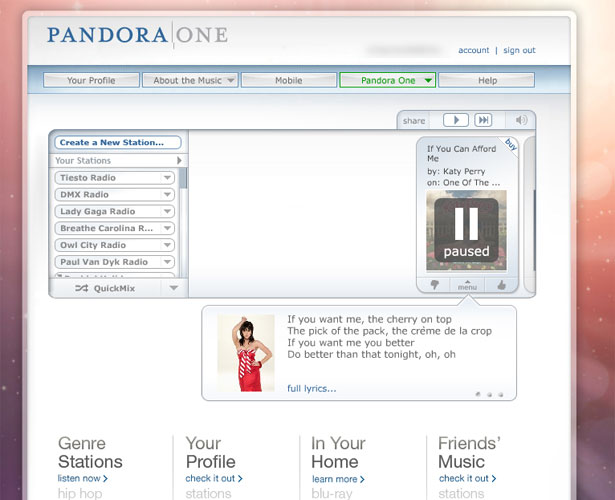Open the full lyrics link

[x=312, y=389]
